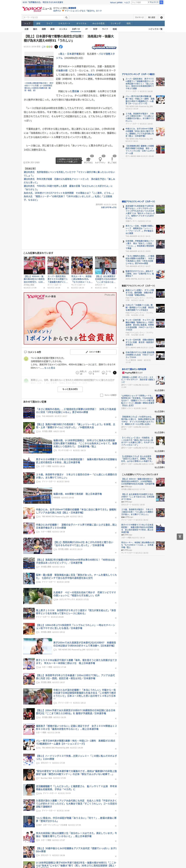This screenshot has width=186, height=868.
Task: Click もっと見る to expand the first comment
Action: pyautogui.click(x=50, y=368)
